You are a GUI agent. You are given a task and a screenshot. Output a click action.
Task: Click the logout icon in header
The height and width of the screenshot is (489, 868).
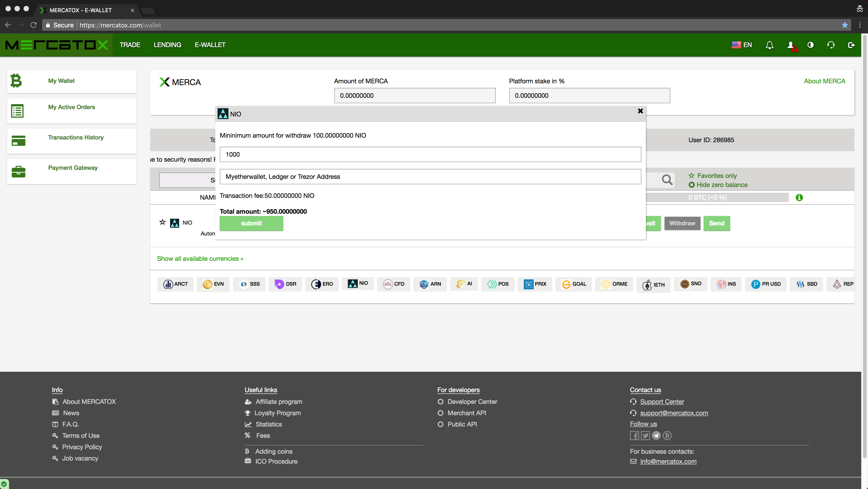click(851, 45)
